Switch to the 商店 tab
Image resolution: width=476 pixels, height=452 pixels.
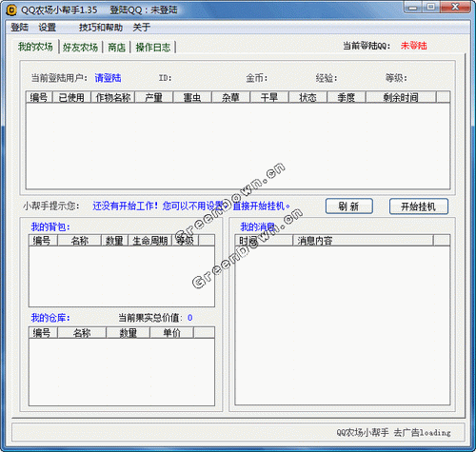[x=116, y=48]
